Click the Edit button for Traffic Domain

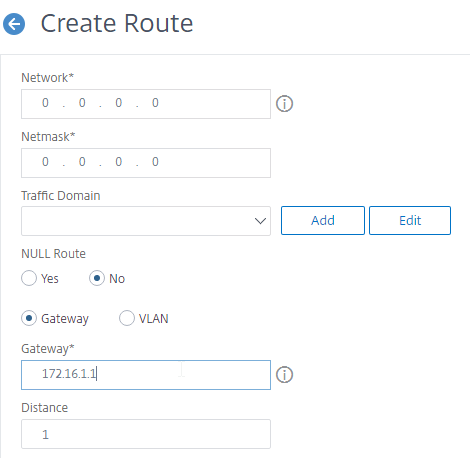pyautogui.click(x=410, y=220)
